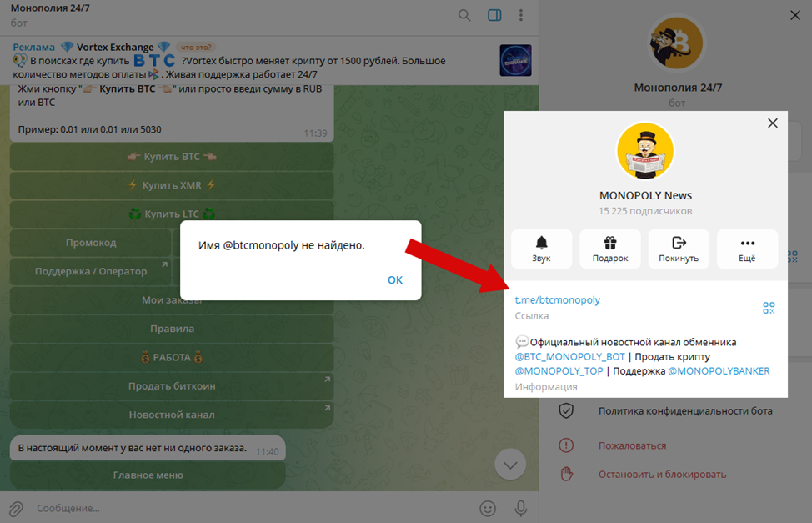
Task: Click the Купить XMR bot button
Action: coord(172,185)
